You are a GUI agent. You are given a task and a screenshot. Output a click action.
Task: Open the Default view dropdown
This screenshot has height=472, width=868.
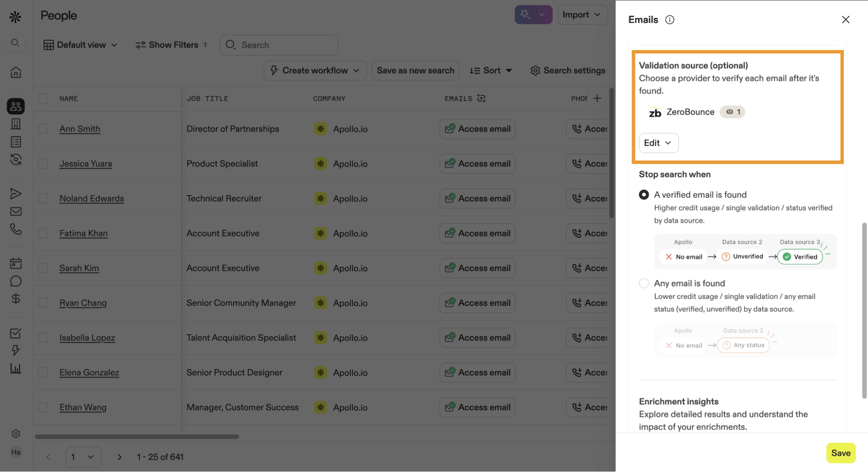coord(81,45)
